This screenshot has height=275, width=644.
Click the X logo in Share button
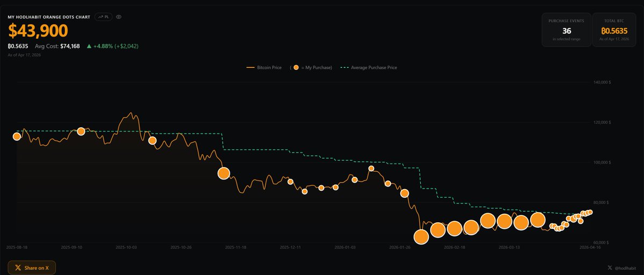18,267
